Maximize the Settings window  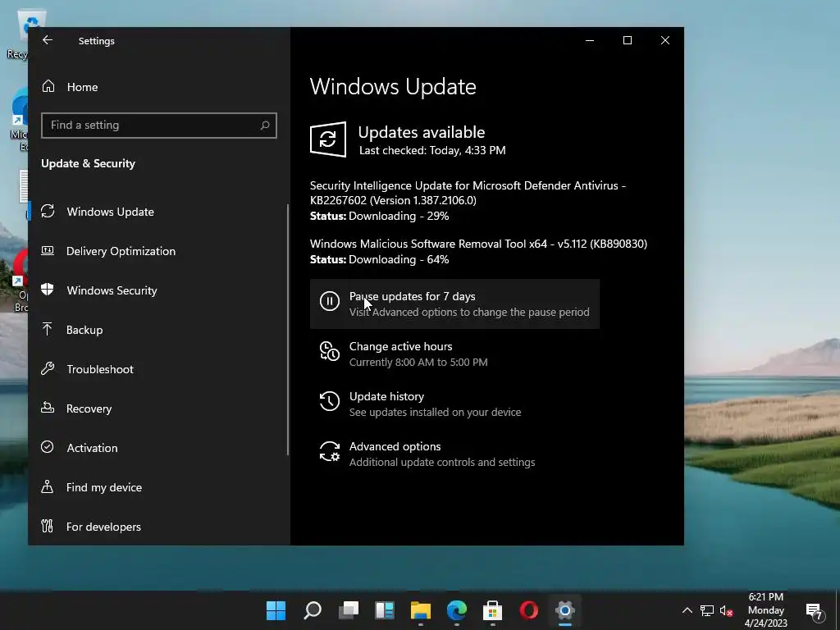628,40
